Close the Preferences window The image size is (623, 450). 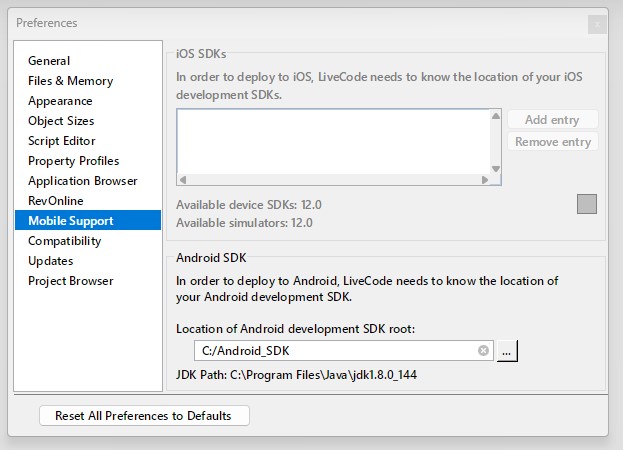click(597, 23)
